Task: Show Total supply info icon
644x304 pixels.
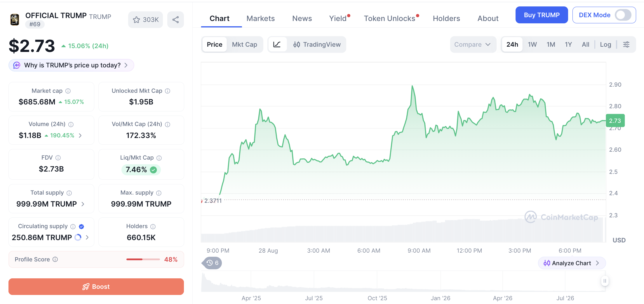Action: pos(69,193)
